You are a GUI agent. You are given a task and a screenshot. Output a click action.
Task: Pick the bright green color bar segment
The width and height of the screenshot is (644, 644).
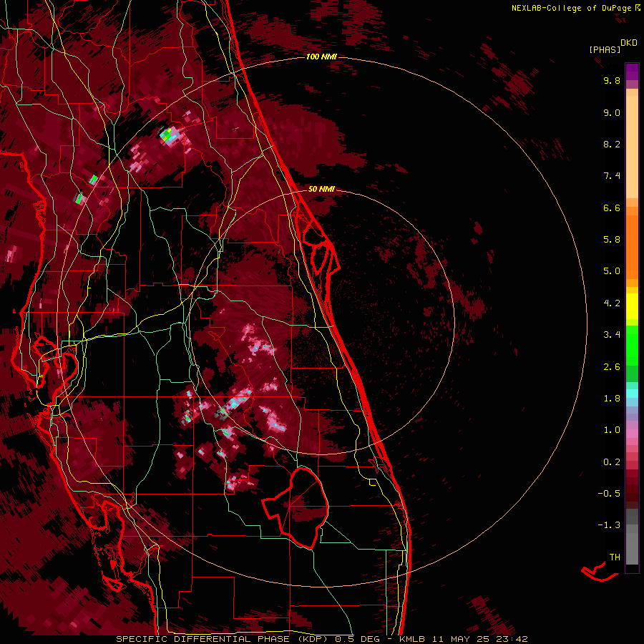pyautogui.click(x=632, y=346)
